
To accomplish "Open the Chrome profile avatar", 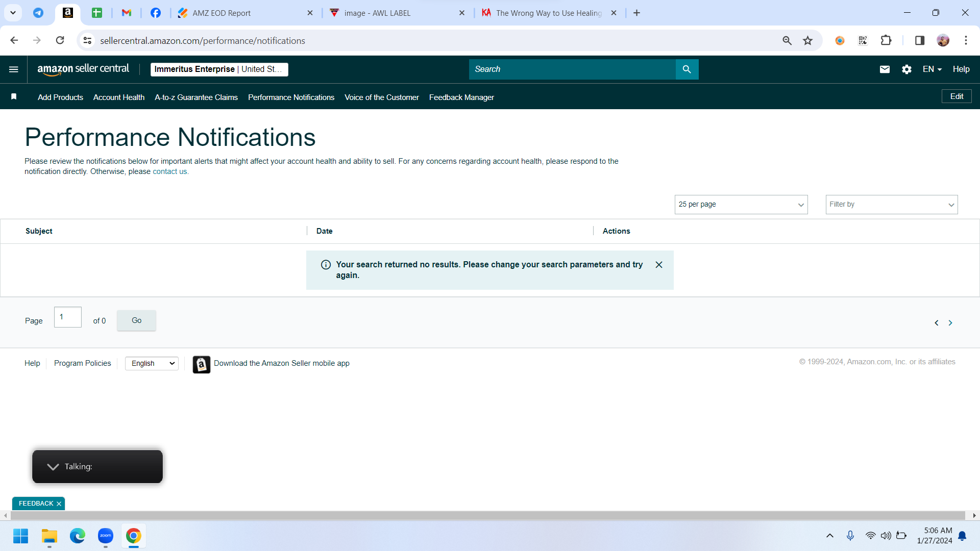I will coord(943,40).
